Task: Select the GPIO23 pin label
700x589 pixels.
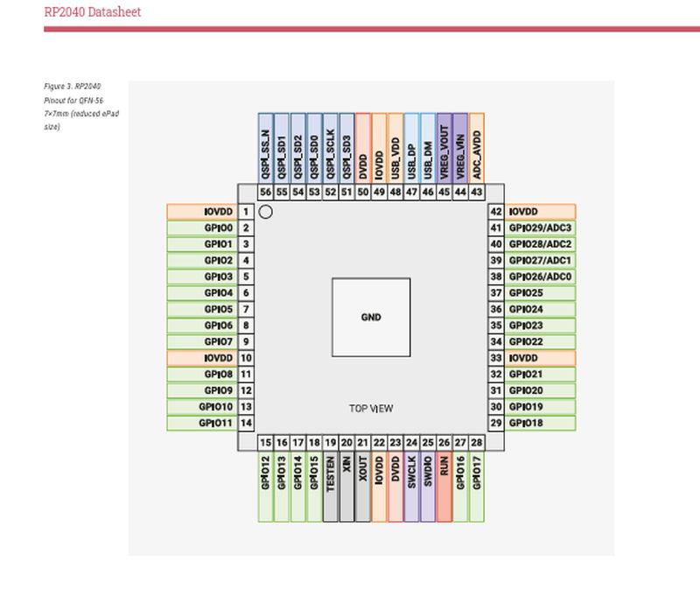Action: point(540,326)
